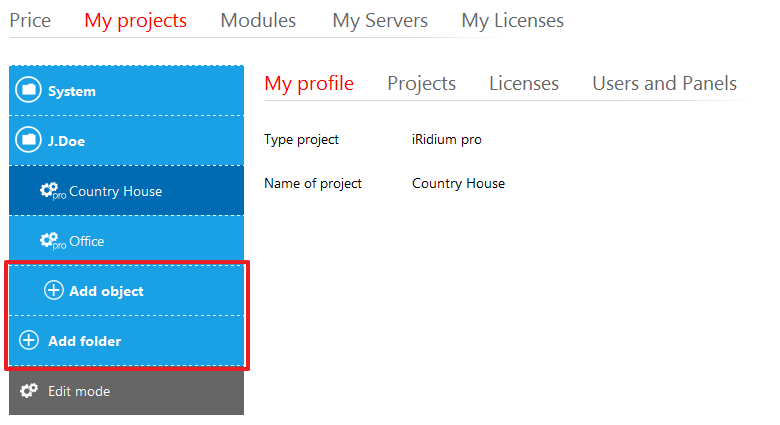The height and width of the screenshot is (425, 780).
Task: Open the Licenses sub-tab
Action: pyautogui.click(x=524, y=84)
